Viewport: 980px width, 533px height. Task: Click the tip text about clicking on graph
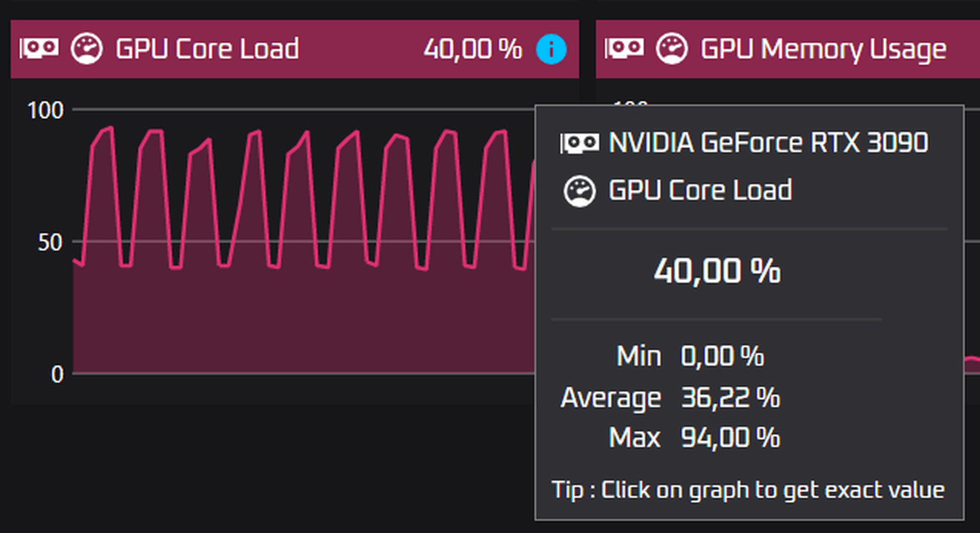(x=748, y=490)
